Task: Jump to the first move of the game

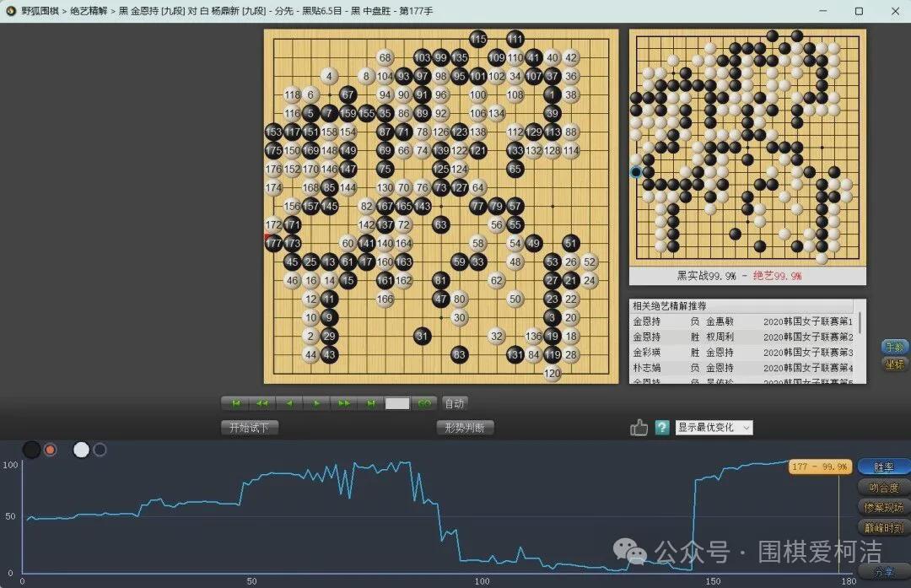Action: point(236,403)
